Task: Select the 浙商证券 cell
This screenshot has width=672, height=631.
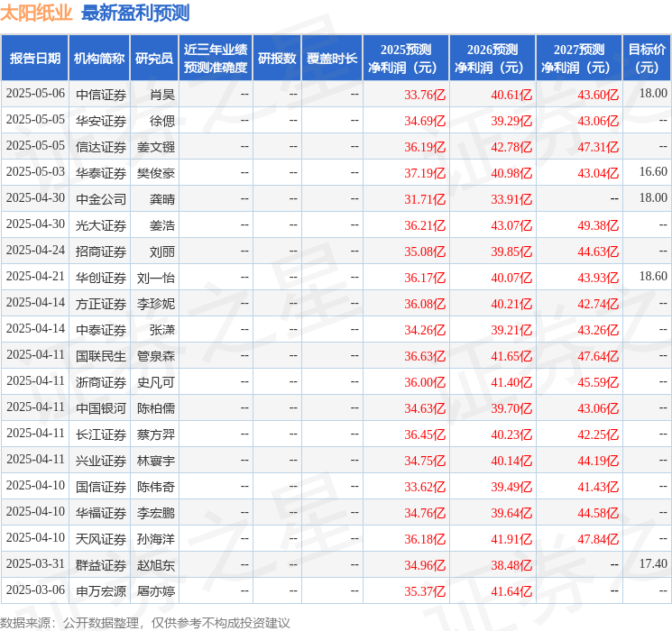Action: pyautogui.click(x=101, y=382)
